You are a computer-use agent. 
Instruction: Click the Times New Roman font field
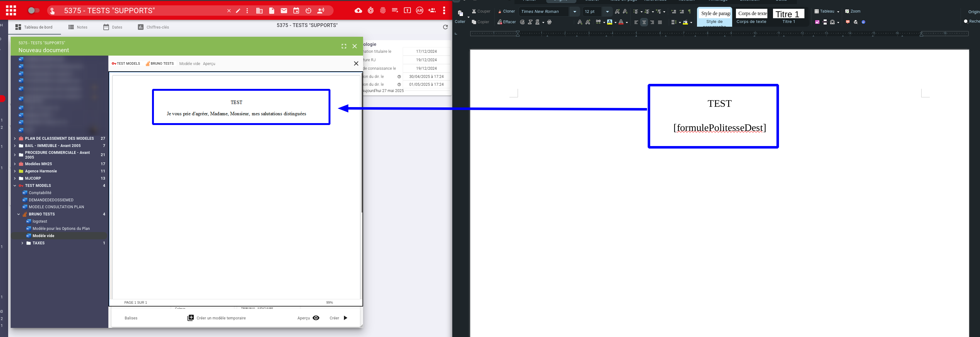point(544,11)
